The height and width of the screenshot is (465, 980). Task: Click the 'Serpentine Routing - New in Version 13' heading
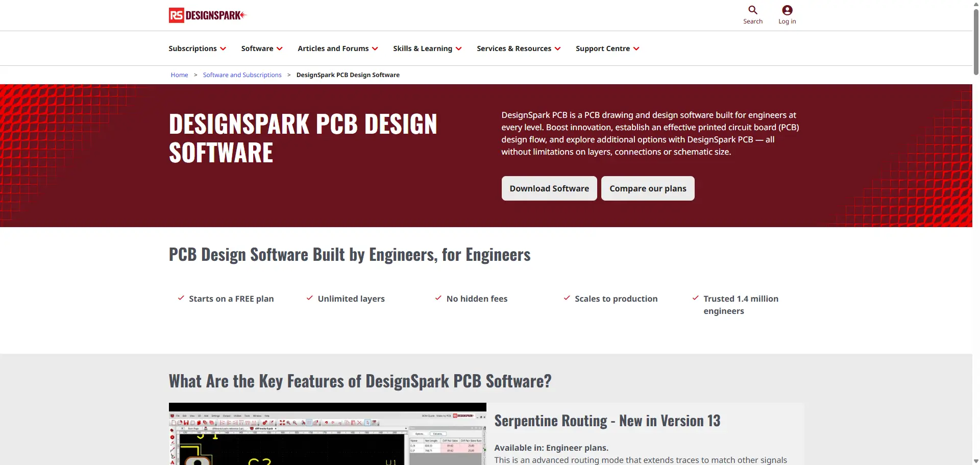click(x=607, y=421)
